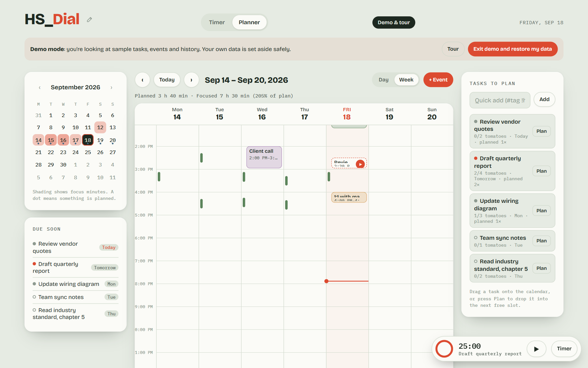
Task: Select September 14 in the mini calendar
Action: (39, 140)
